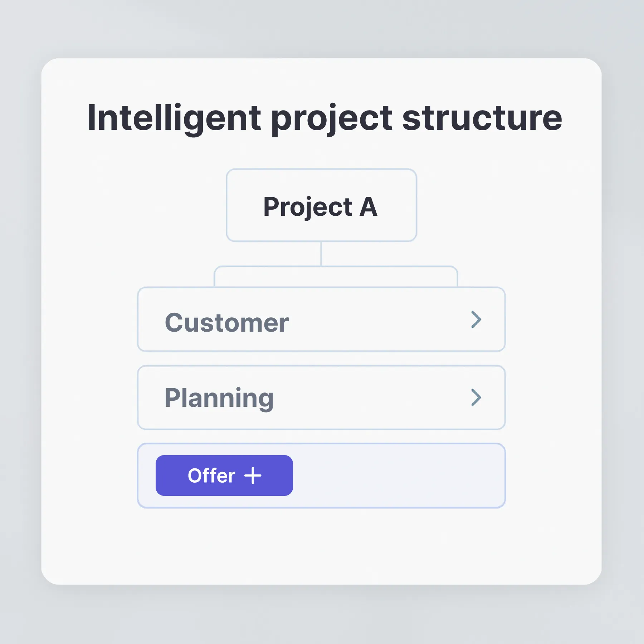Click the word structure in heading
This screenshot has width=644, height=644.
click(x=482, y=118)
